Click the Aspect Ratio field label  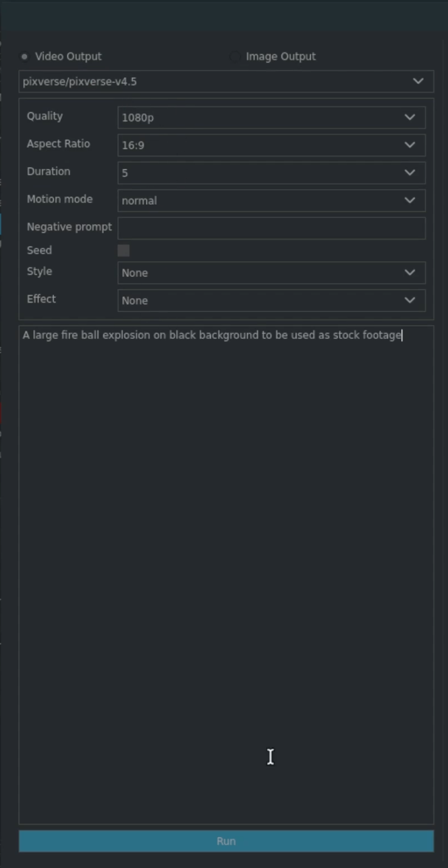(x=58, y=144)
